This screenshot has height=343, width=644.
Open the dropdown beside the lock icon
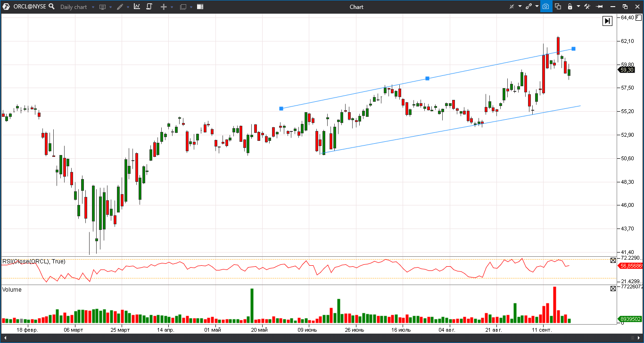578,7
